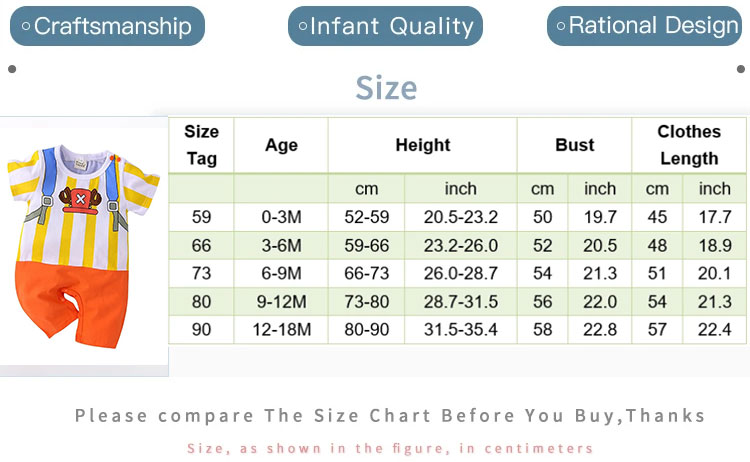Click the Size heading above the table
The height and width of the screenshot is (462, 750).
(386, 88)
